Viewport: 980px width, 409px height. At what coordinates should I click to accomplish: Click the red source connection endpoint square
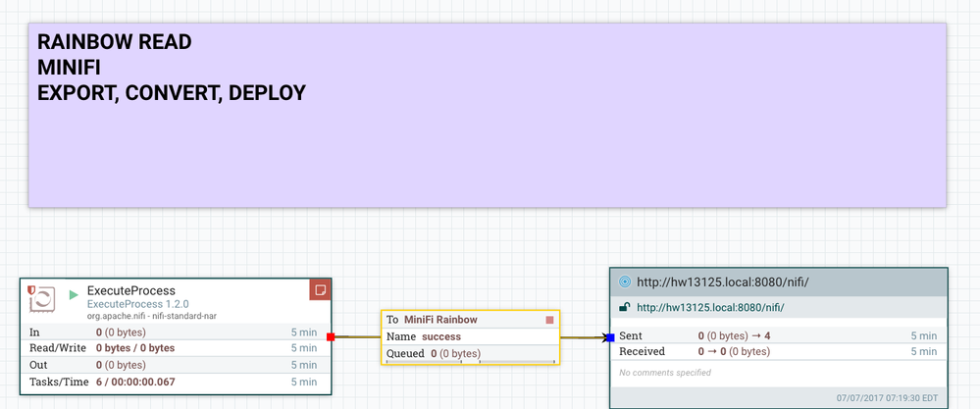pyautogui.click(x=331, y=337)
